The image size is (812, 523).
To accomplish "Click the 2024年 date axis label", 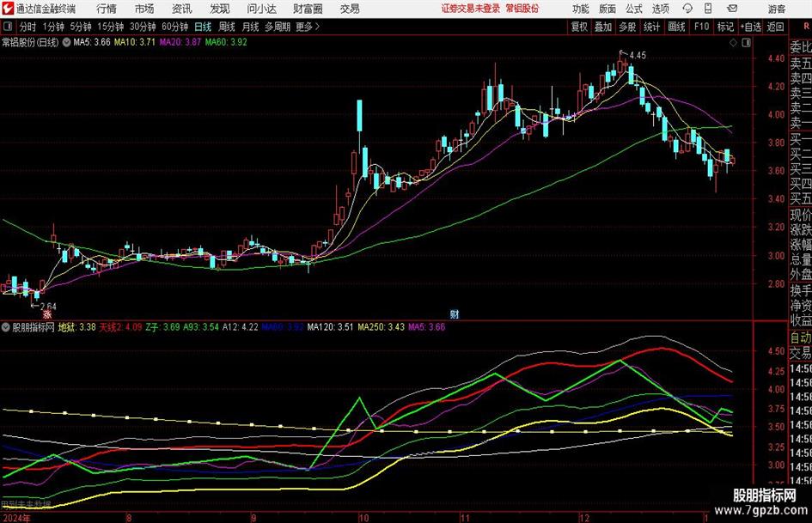I will coord(15,518).
